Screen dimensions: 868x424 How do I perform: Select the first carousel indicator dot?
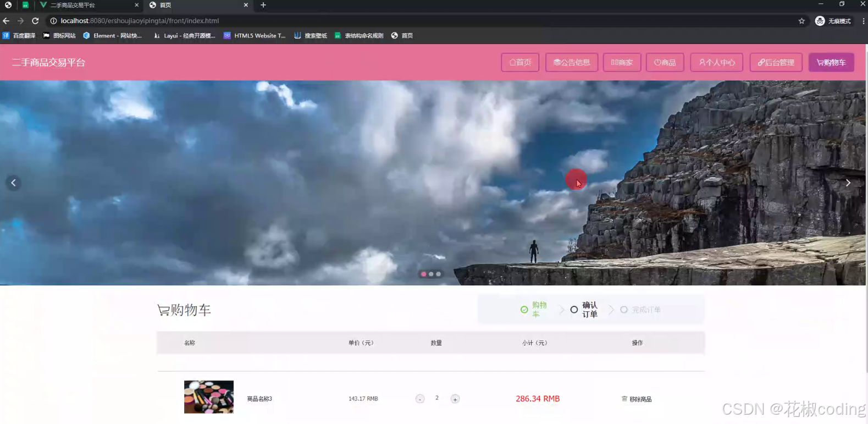click(423, 274)
